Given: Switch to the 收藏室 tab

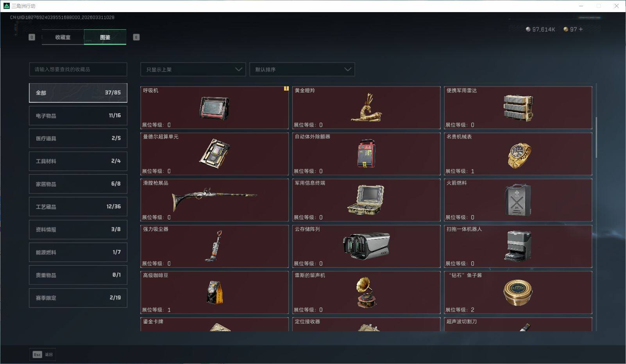Looking at the screenshot, I should (x=63, y=37).
